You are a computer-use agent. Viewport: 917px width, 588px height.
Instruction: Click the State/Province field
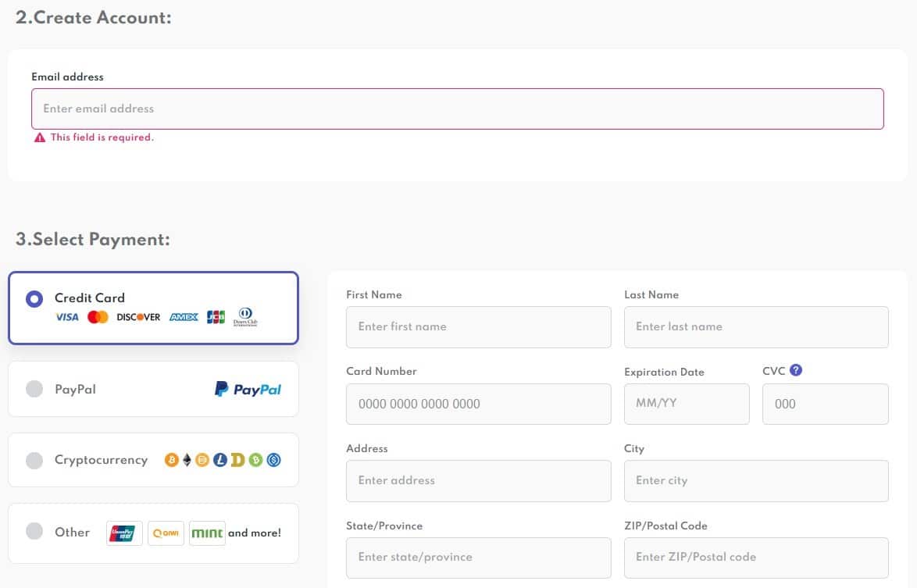click(x=478, y=558)
